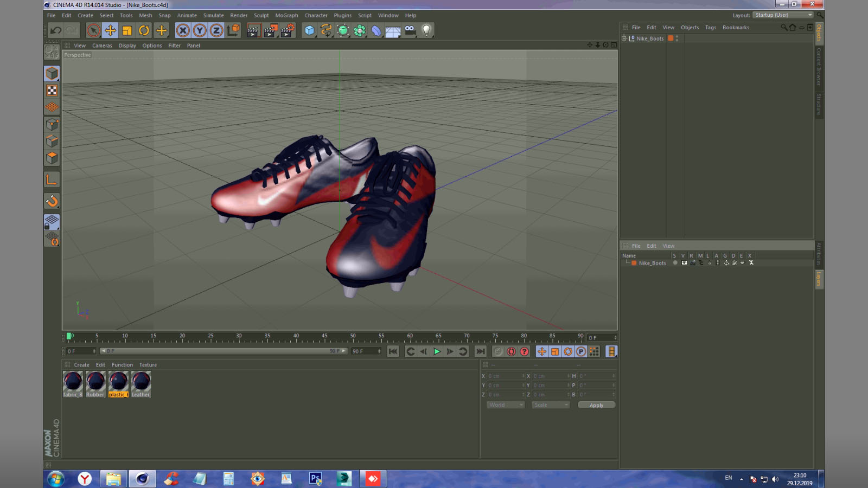Viewport: 868px width, 488px height.
Task: Open viewport Display menu
Action: (127, 46)
